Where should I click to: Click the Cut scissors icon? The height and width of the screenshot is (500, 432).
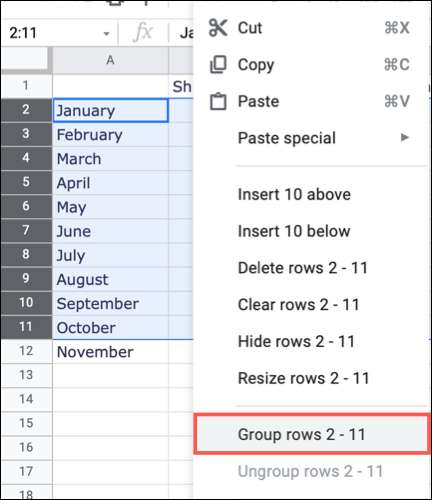[218, 28]
